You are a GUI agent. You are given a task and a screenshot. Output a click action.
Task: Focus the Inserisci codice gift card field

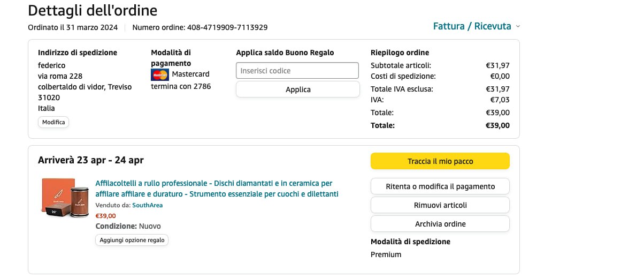(x=297, y=71)
